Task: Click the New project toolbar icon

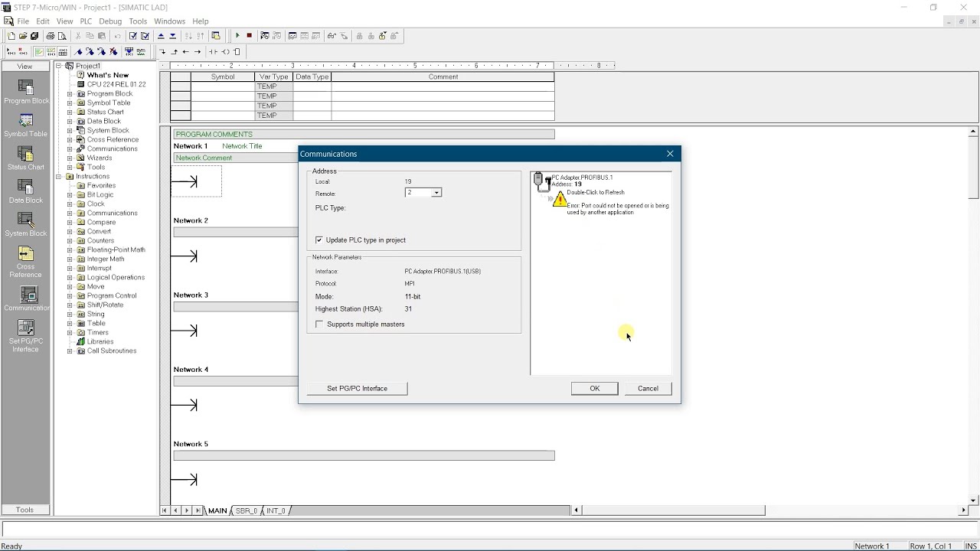Action: (11, 36)
